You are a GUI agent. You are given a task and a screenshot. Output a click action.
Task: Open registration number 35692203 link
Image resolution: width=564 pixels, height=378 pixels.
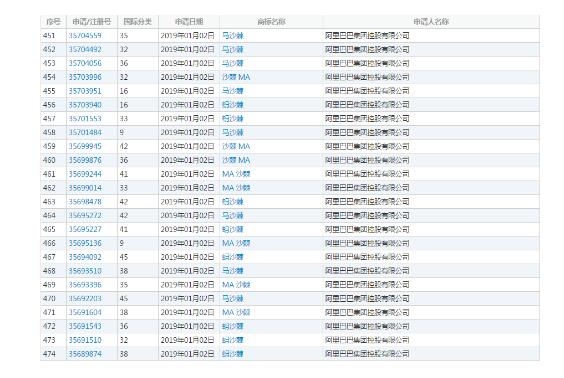85,299
